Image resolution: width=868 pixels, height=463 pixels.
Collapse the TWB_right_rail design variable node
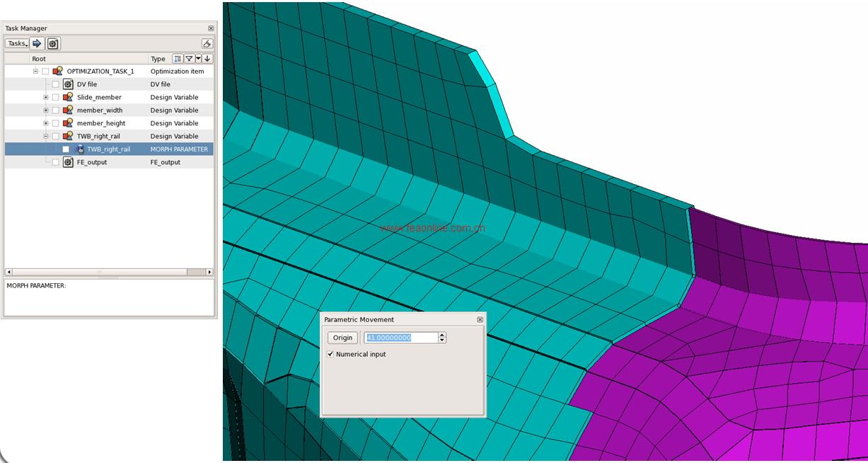(x=46, y=137)
